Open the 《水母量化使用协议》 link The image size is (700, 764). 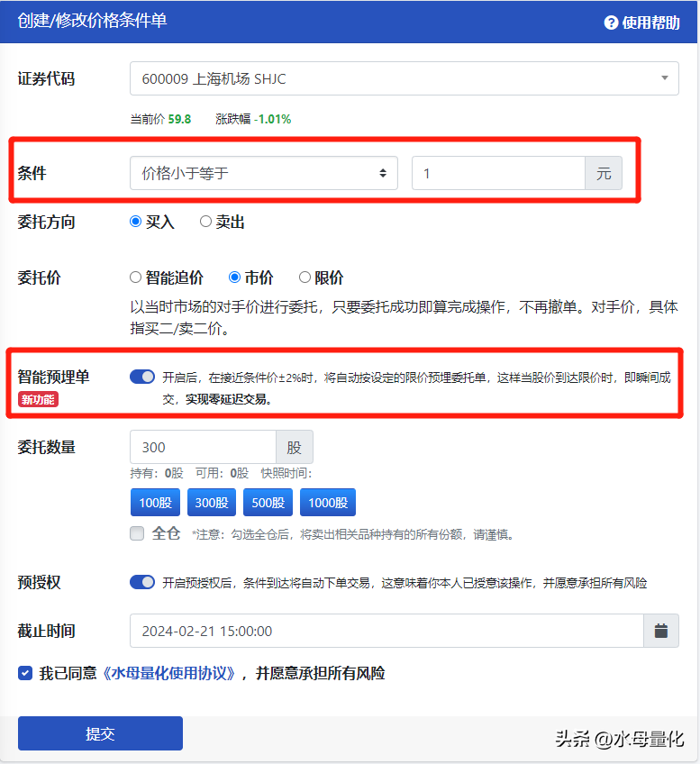pyautogui.click(x=169, y=673)
